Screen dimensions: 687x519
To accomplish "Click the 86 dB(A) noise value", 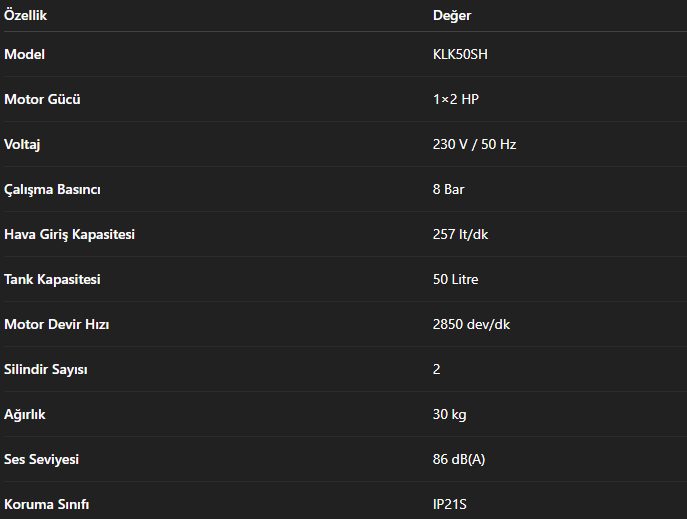I will coord(459,459).
